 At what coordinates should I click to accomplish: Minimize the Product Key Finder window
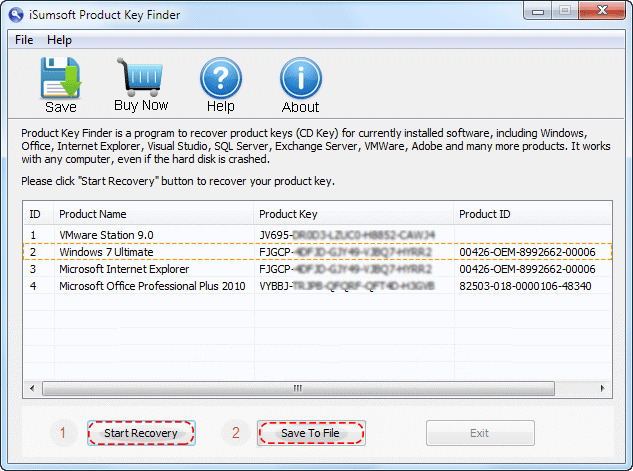pos(538,11)
